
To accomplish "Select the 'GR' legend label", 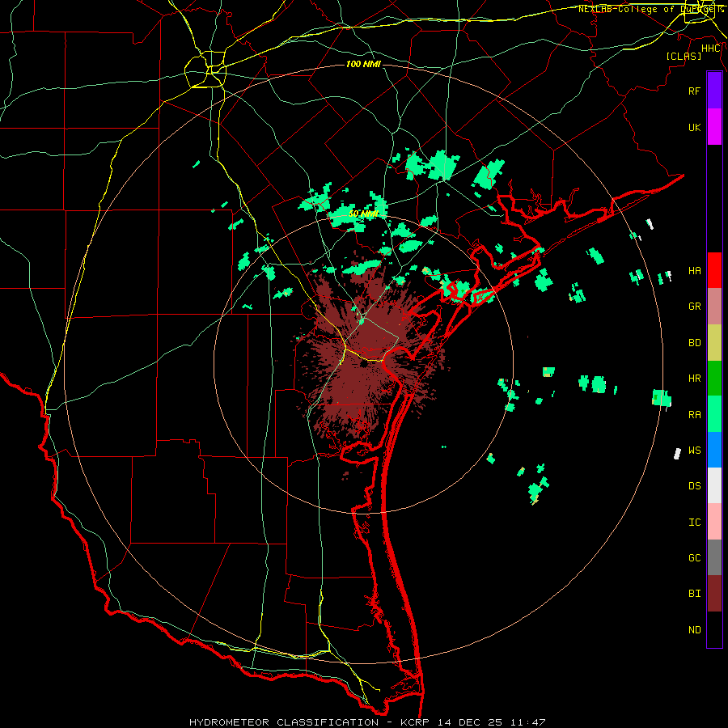I will tap(694, 307).
